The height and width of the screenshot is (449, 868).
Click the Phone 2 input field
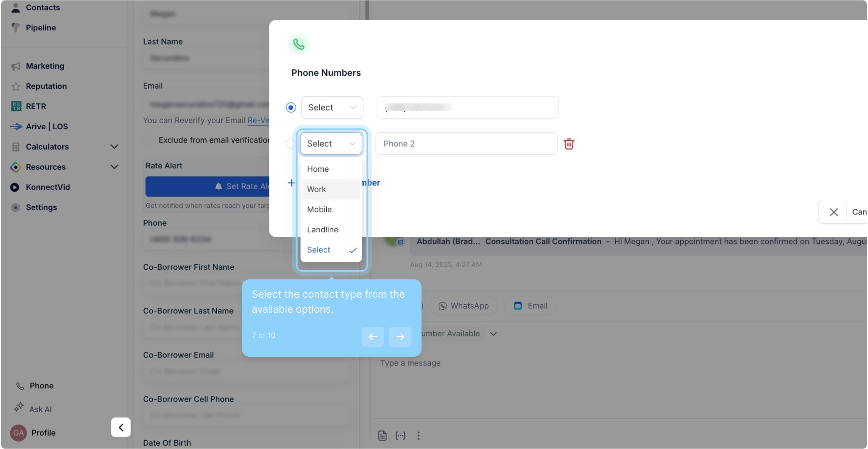[x=466, y=144]
